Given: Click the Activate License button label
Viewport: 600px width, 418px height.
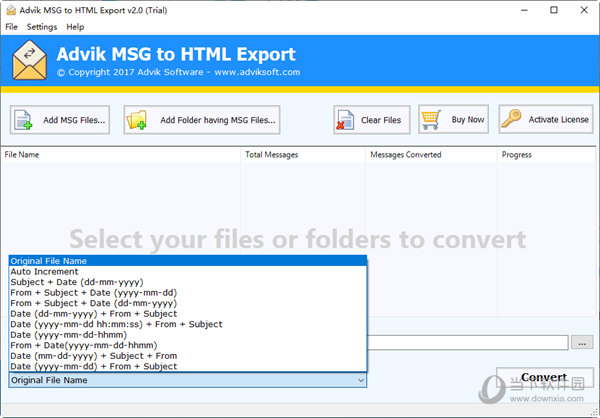Looking at the screenshot, I should coord(558,119).
